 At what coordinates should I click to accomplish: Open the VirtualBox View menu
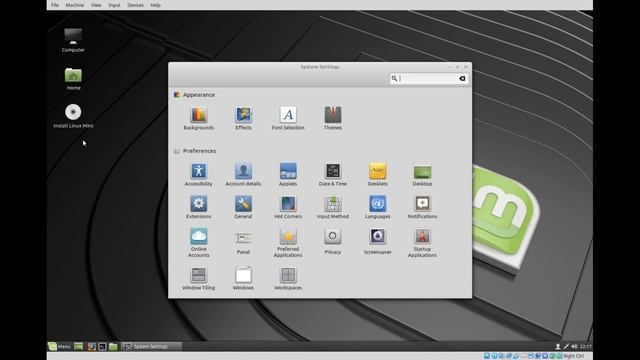point(96,5)
